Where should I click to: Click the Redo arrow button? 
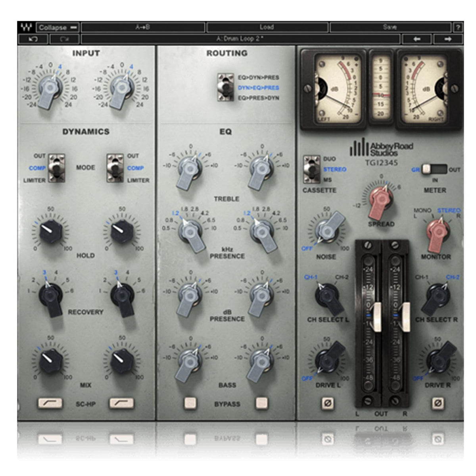(64, 39)
